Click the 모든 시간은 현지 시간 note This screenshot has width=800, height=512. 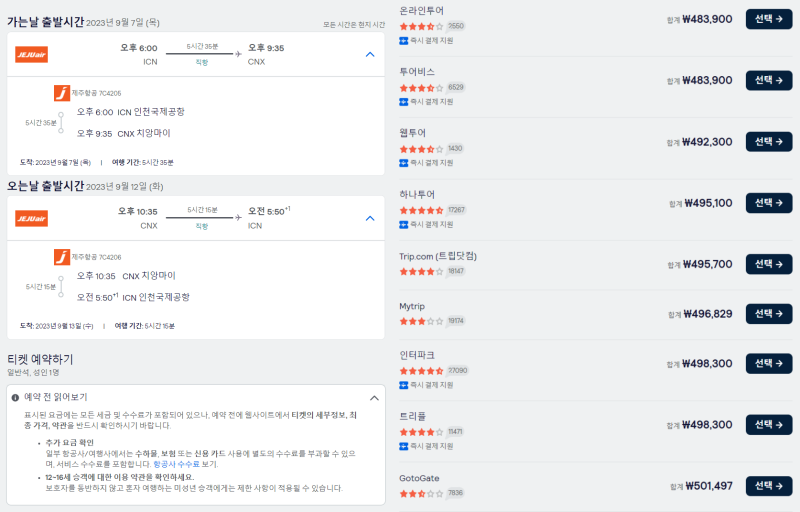pyautogui.click(x=354, y=24)
